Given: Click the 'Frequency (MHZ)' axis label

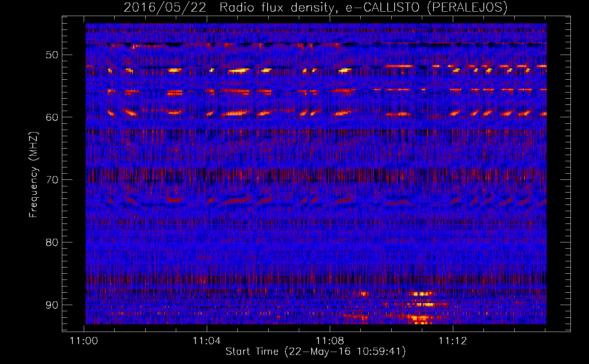Looking at the screenshot, I should click(33, 175).
